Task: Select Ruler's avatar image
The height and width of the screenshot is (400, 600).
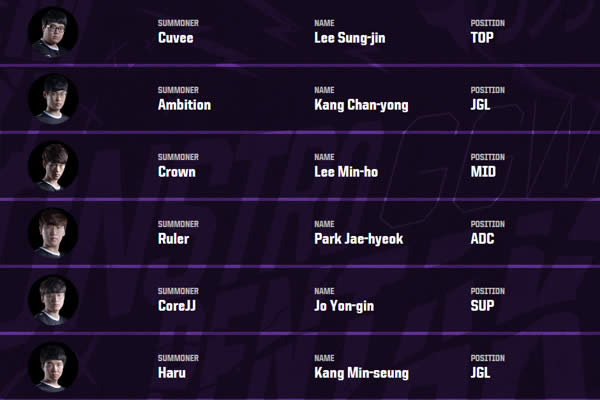Action: (53, 231)
